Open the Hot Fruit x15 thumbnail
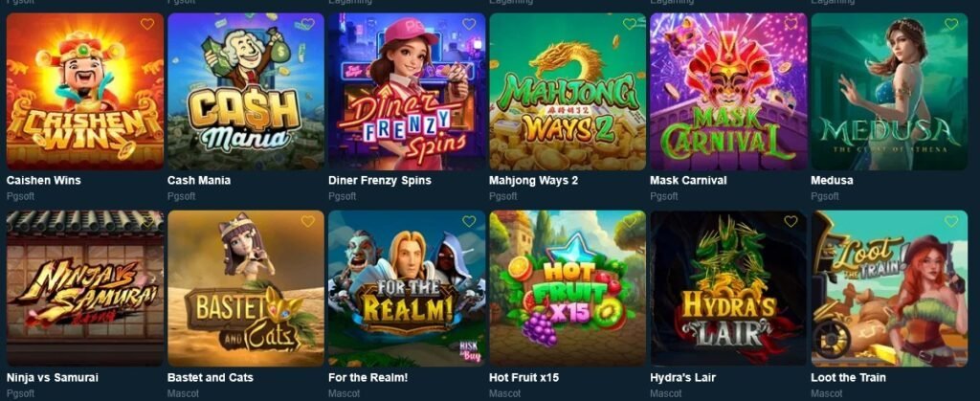This screenshot has height=401, width=980. (568, 288)
